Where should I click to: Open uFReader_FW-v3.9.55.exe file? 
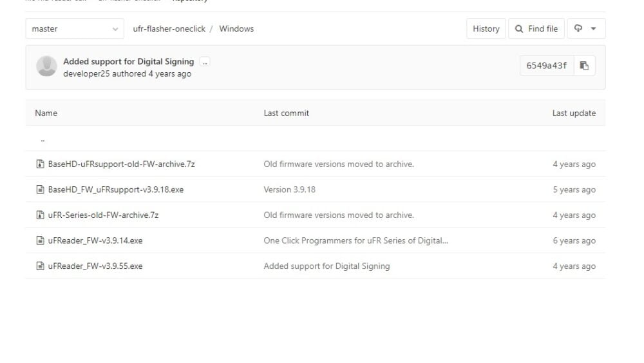[95, 266]
